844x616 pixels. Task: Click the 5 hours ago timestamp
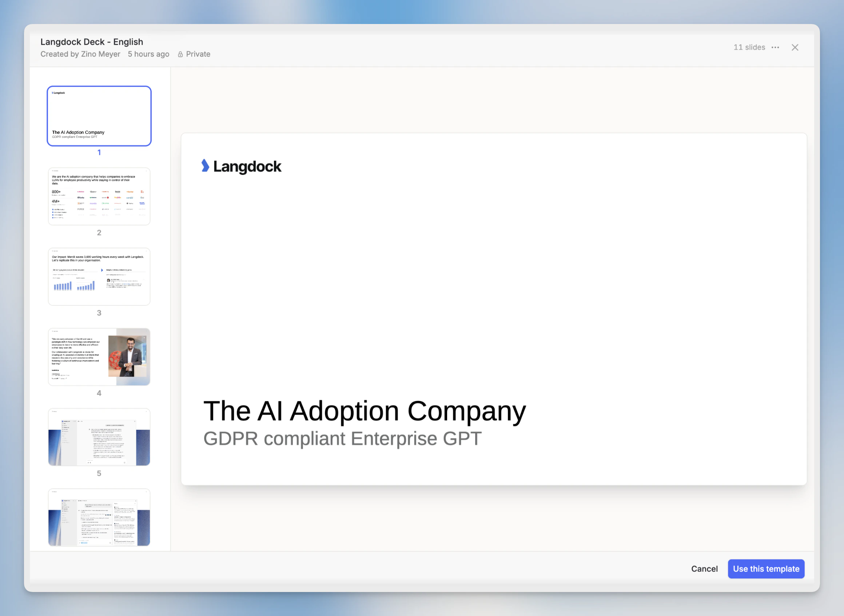[148, 54]
